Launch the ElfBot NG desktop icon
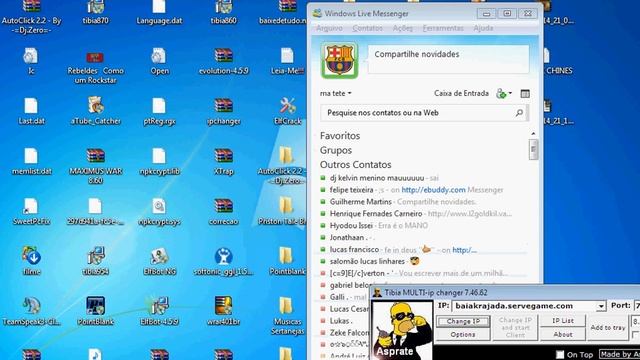The width and height of the screenshot is (640, 360). point(159,261)
